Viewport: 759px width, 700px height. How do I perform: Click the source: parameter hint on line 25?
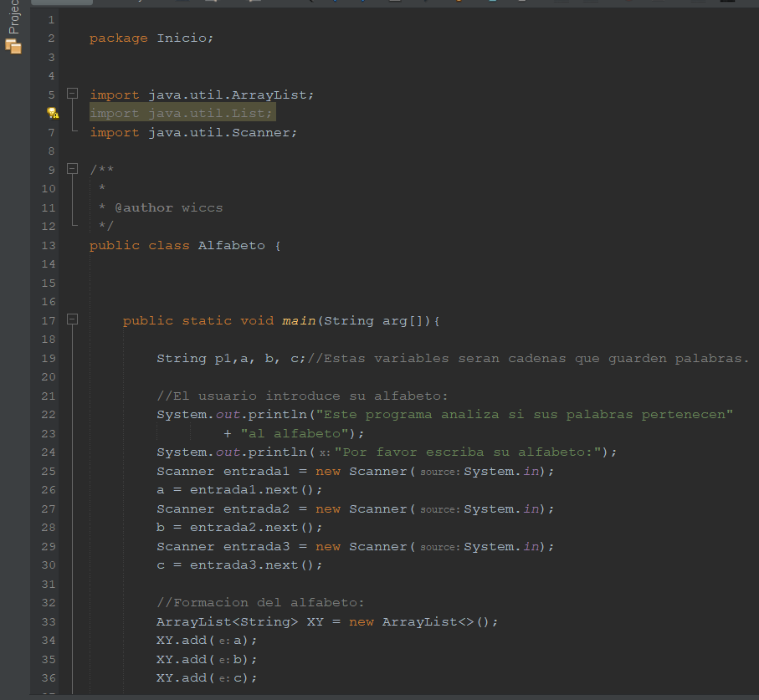click(440, 472)
